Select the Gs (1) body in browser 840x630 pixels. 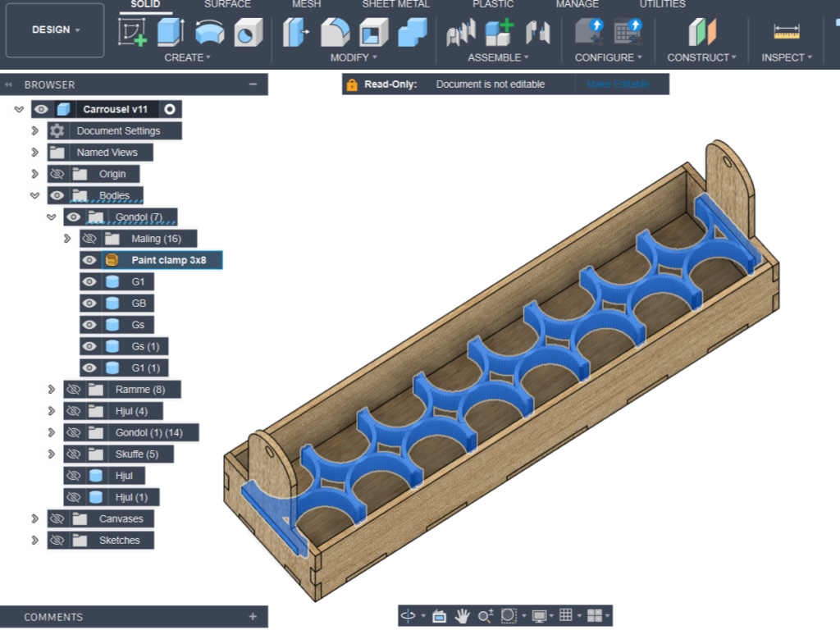(x=145, y=346)
